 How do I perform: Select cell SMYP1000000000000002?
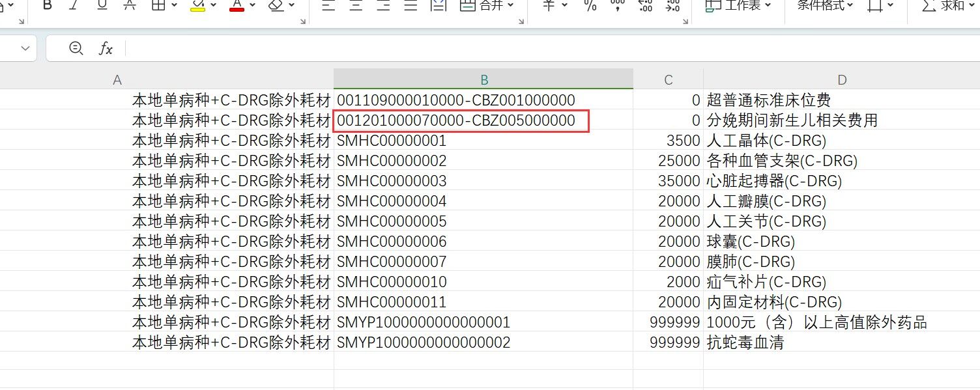483,342
